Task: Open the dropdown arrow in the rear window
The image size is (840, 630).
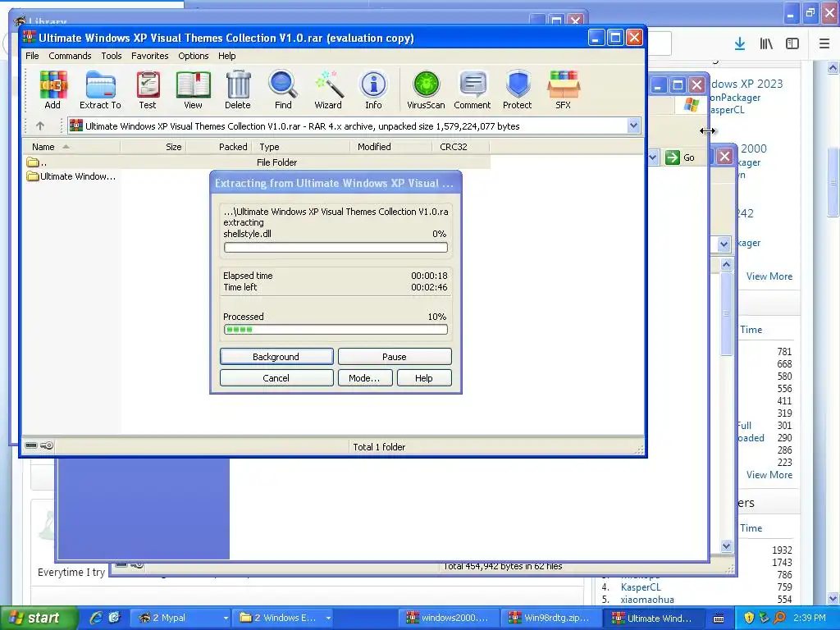Action: tap(724, 244)
